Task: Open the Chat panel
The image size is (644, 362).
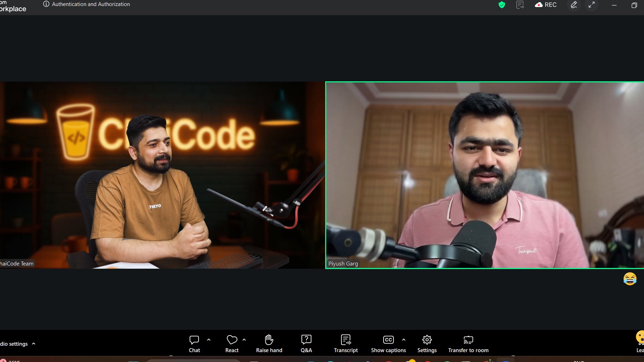Action: 194,344
